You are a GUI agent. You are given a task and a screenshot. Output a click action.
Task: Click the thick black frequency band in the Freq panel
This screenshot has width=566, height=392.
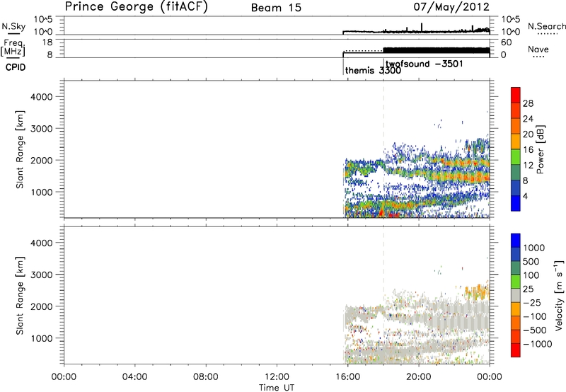tap(437, 50)
